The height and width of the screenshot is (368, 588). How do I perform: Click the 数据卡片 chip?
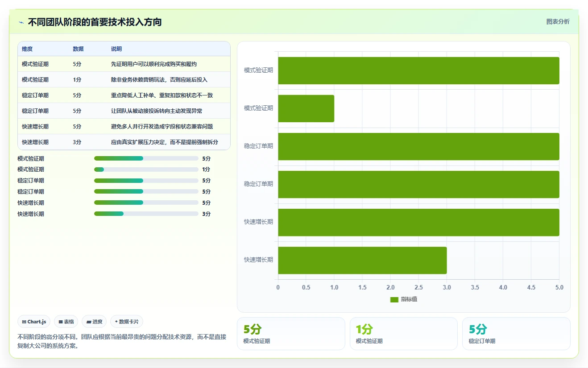pos(127,322)
